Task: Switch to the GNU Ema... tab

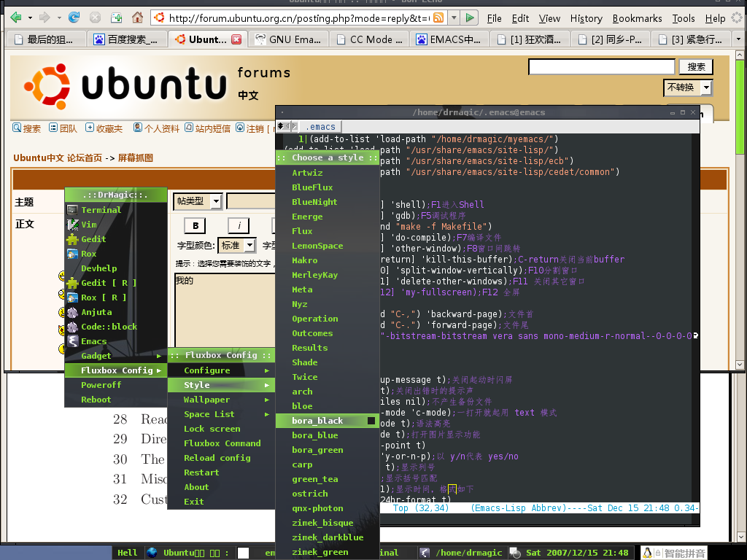Action: (289, 39)
